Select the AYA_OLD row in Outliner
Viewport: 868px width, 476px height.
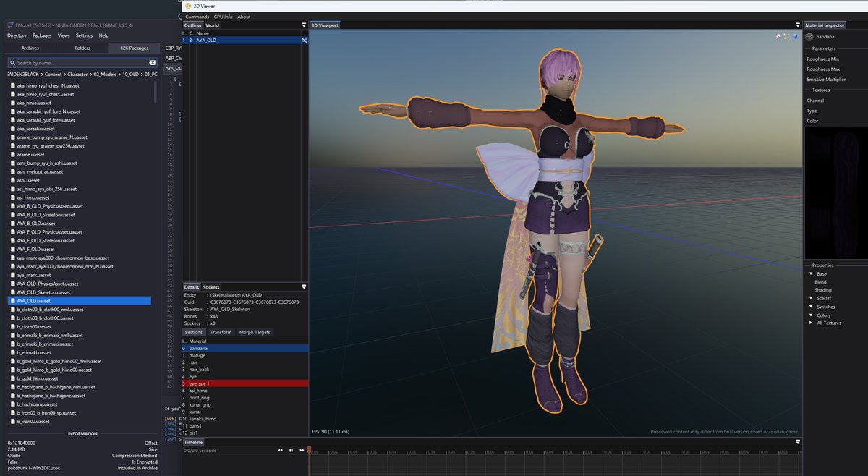tap(245, 41)
